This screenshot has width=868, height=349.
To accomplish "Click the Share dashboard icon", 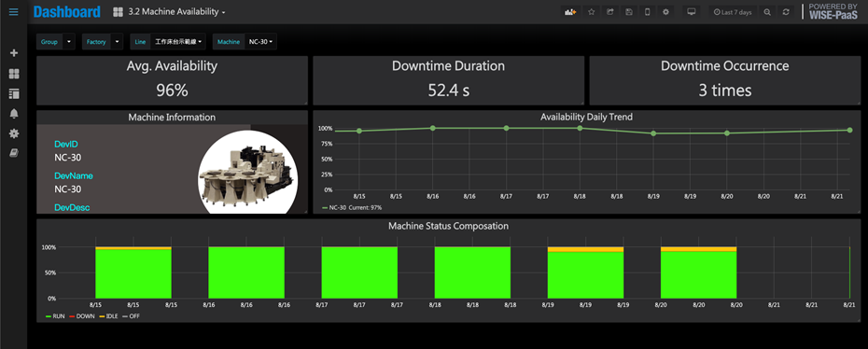I will [610, 11].
